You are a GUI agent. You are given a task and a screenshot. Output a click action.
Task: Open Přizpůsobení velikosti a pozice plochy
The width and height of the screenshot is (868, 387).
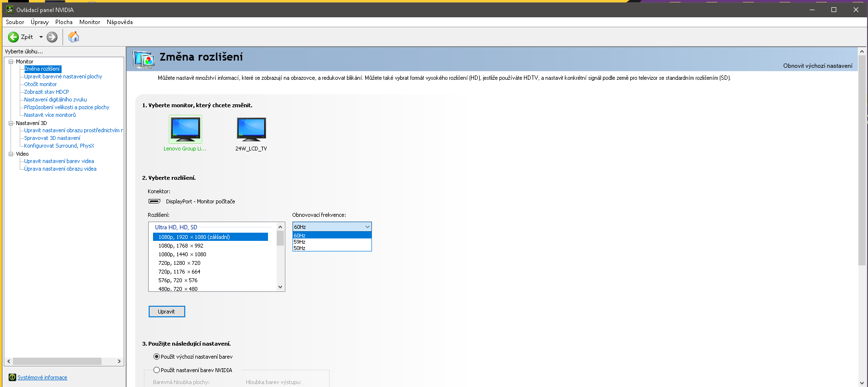(67, 107)
